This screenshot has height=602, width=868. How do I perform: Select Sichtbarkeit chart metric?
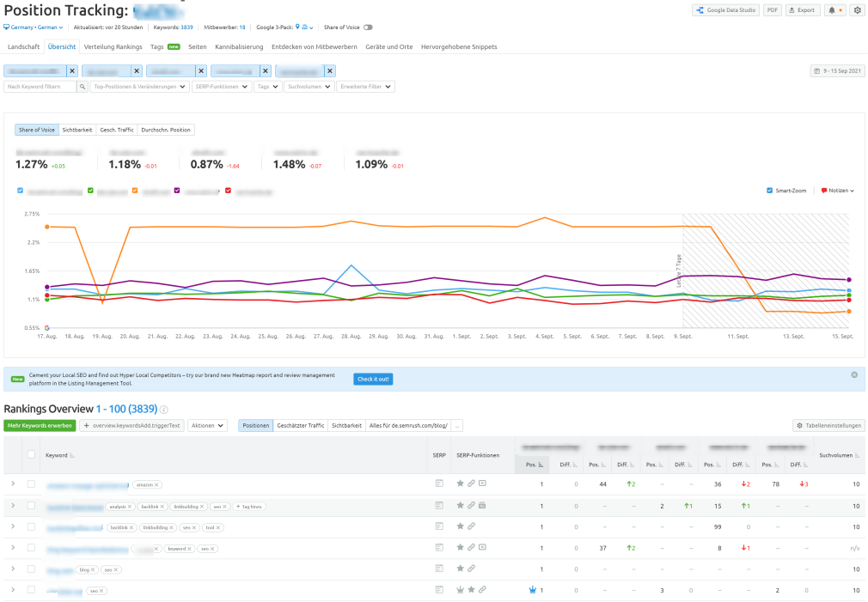click(x=77, y=130)
